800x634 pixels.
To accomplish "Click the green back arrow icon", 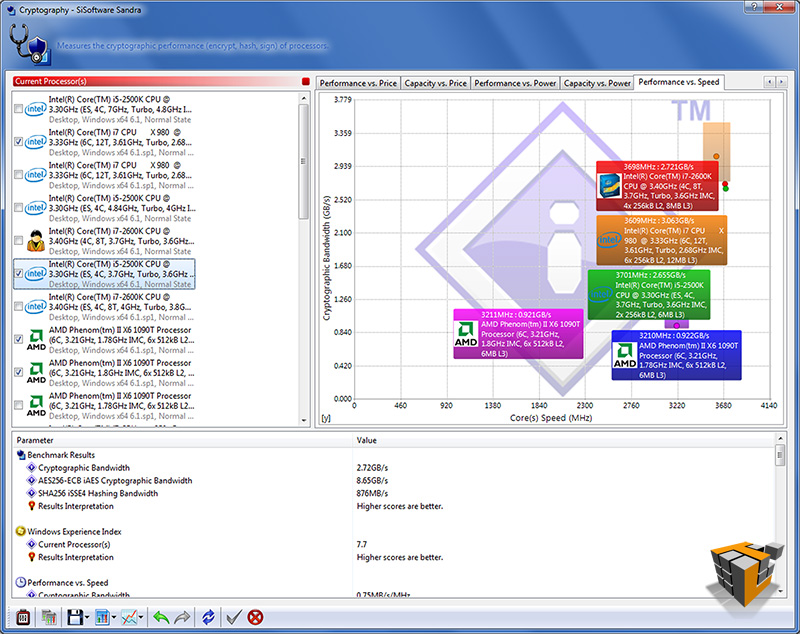I will tap(161, 617).
